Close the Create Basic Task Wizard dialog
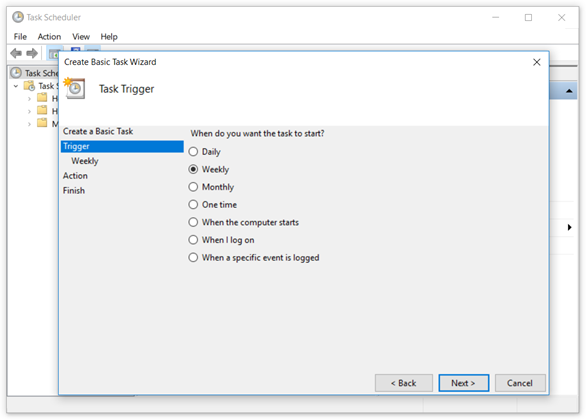Screen dimensions: 586x420 pos(537,62)
